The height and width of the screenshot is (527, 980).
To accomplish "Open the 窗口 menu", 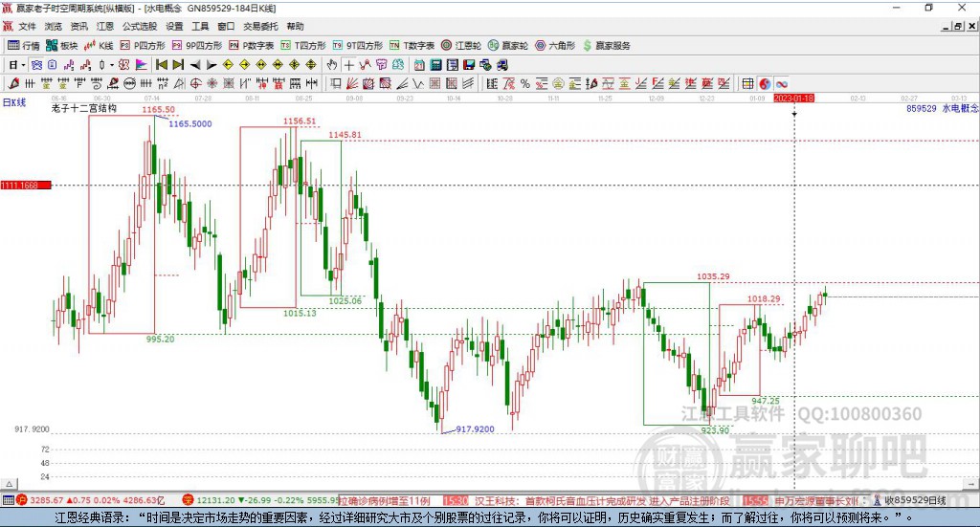I will point(226,26).
